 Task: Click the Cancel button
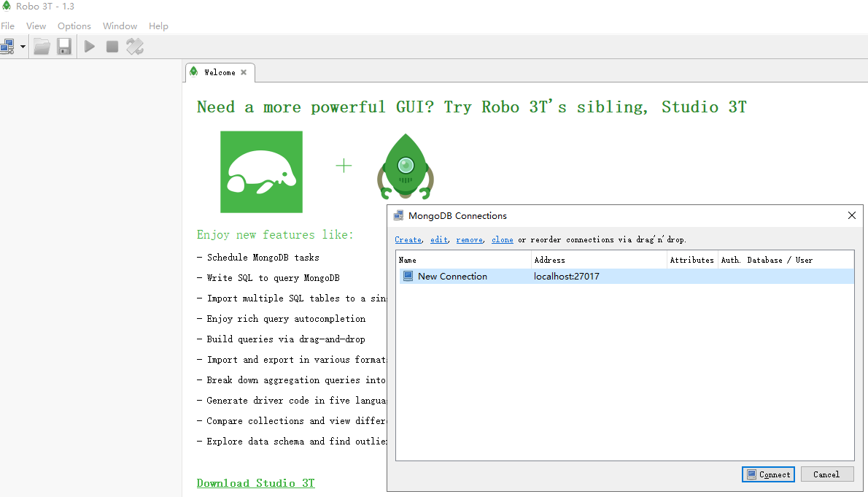pyautogui.click(x=826, y=474)
